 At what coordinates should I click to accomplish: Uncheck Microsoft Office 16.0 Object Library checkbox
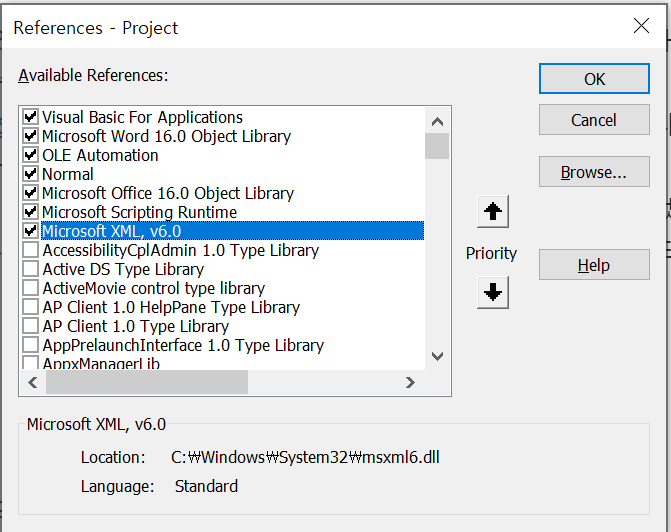(x=30, y=193)
